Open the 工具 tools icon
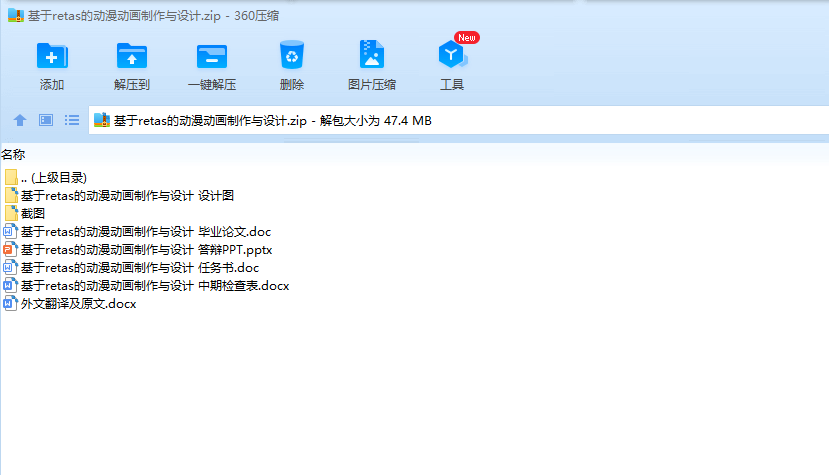829x475 pixels. 452,54
